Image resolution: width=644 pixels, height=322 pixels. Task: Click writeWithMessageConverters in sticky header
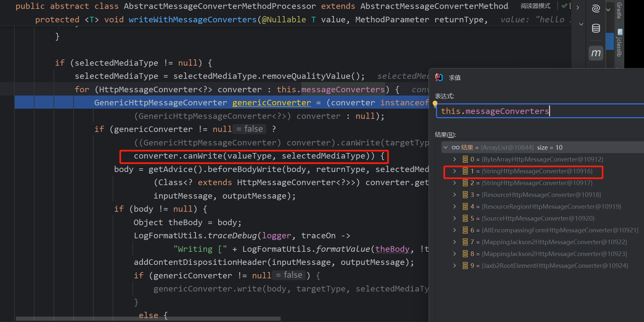point(193,20)
